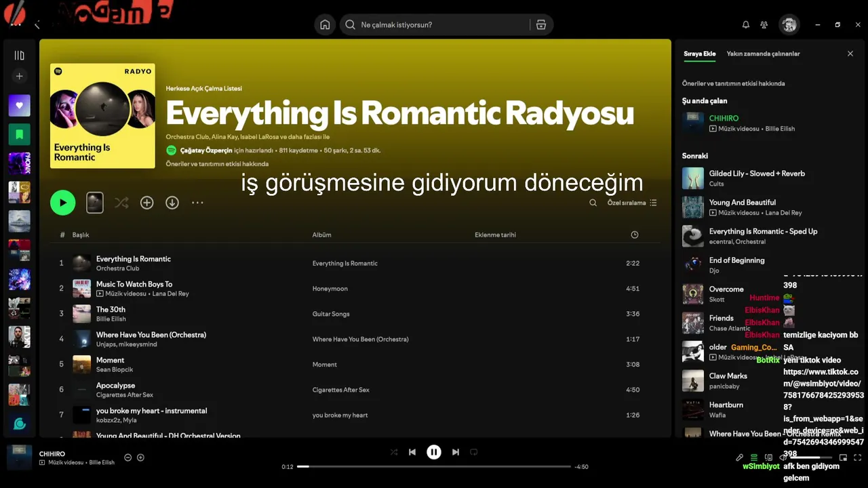
Task: Toggle the preview cover thumbnail beside play button
Action: click(95, 203)
